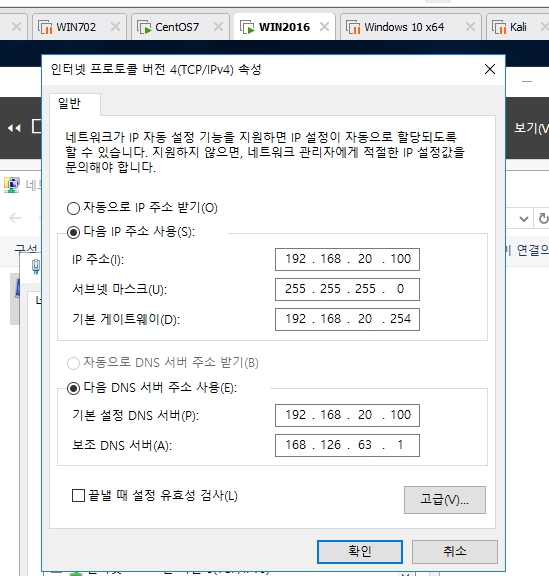Screen dimensions: 549x576
Task: Click the 보조 DNS 서버 input field
Action: (x=347, y=445)
